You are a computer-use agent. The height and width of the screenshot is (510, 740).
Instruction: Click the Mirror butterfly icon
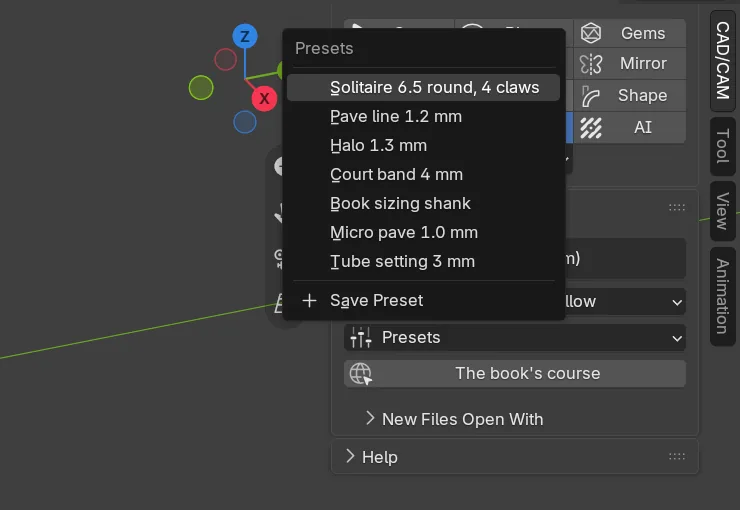[591, 64]
